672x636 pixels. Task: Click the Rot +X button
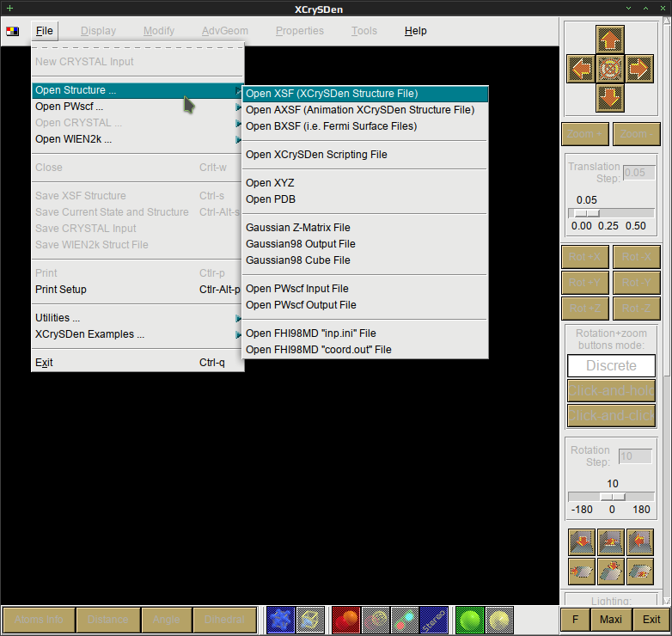[x=585, y=257]
